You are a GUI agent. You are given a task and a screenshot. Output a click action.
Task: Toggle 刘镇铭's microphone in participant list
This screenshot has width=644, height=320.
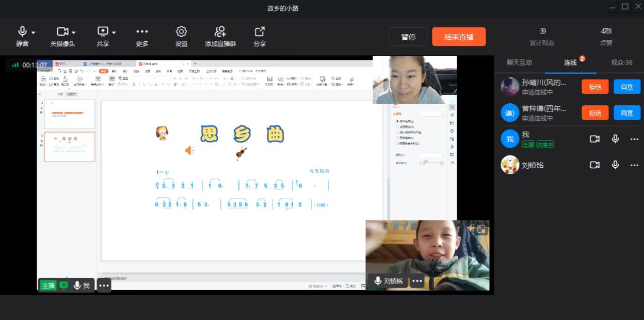click(x=615, y=165)
